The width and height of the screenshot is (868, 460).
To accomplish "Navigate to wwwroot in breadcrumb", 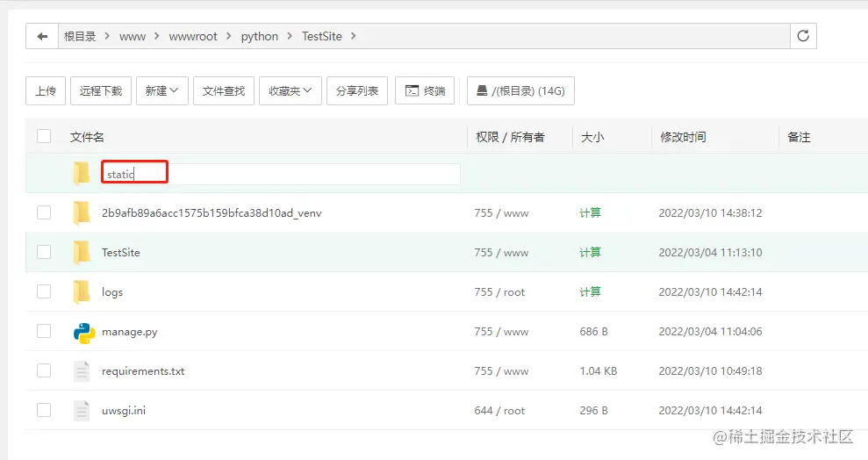I will pyautogui.click(x=193, y=37).
